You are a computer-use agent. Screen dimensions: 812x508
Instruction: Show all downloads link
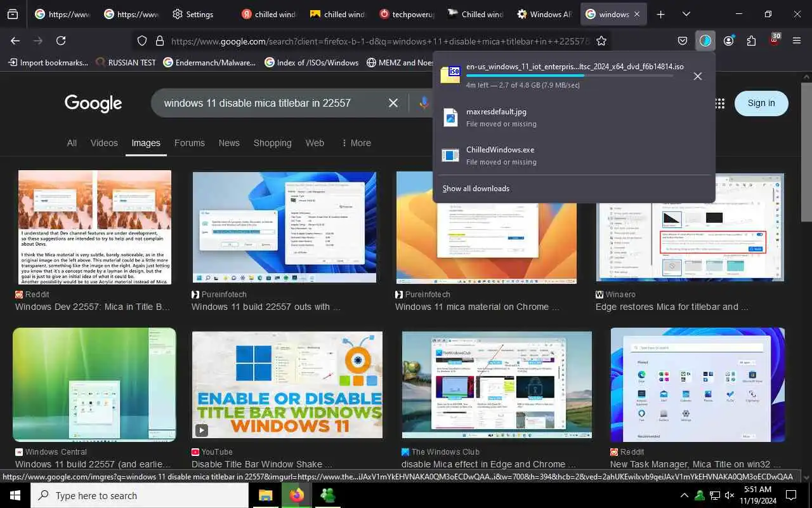coord(476,189)
